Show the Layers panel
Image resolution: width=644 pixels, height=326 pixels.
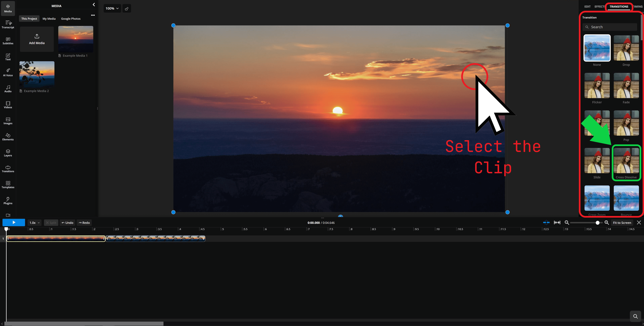[8, 153]
